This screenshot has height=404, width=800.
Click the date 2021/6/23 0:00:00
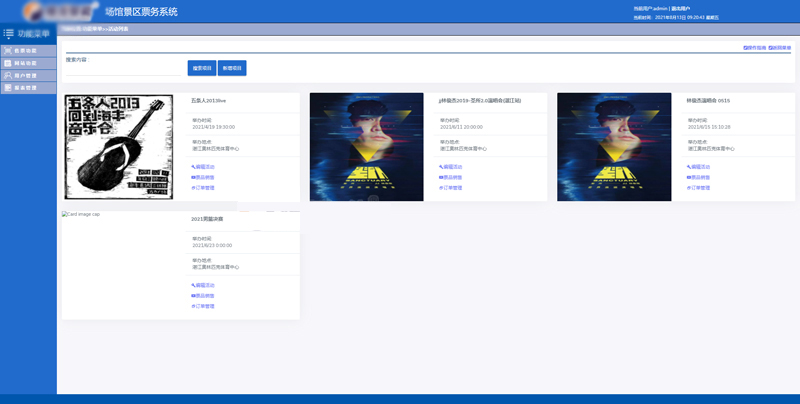point(212,245)
